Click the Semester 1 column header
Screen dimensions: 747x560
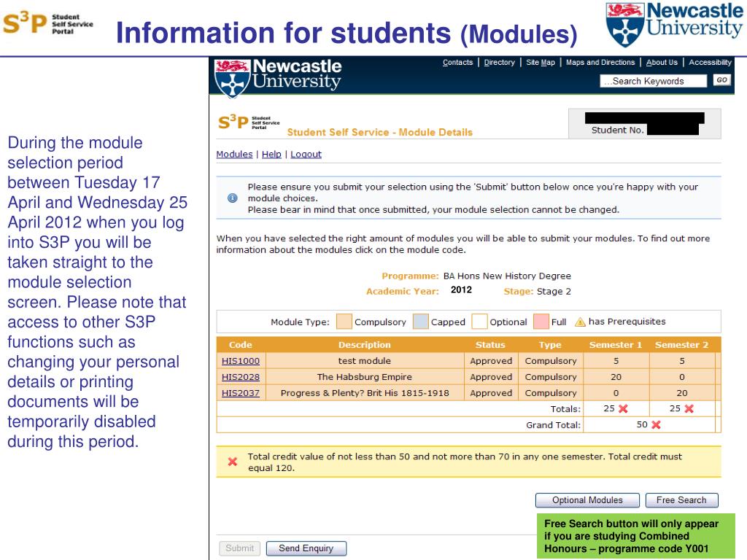coord(616,345)
